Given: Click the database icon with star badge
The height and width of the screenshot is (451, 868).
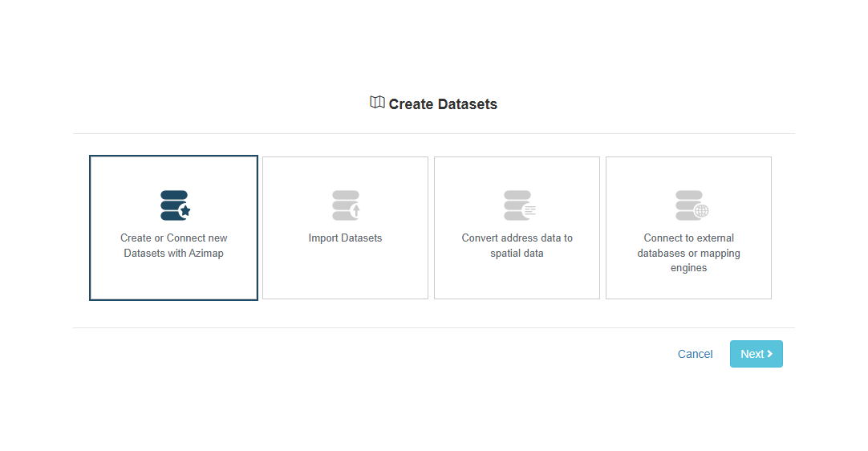Looking at the screenshot, I should tap(176, 205).
